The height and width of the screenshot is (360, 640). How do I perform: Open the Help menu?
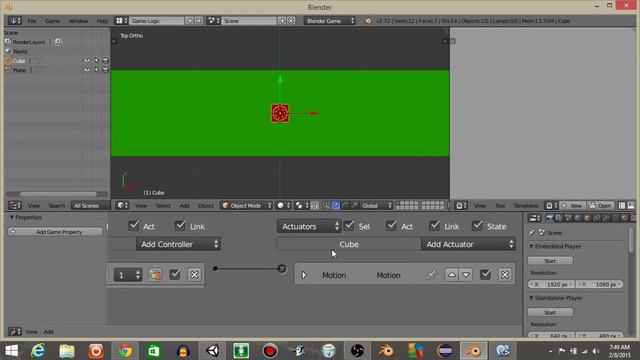pos(102,21)
